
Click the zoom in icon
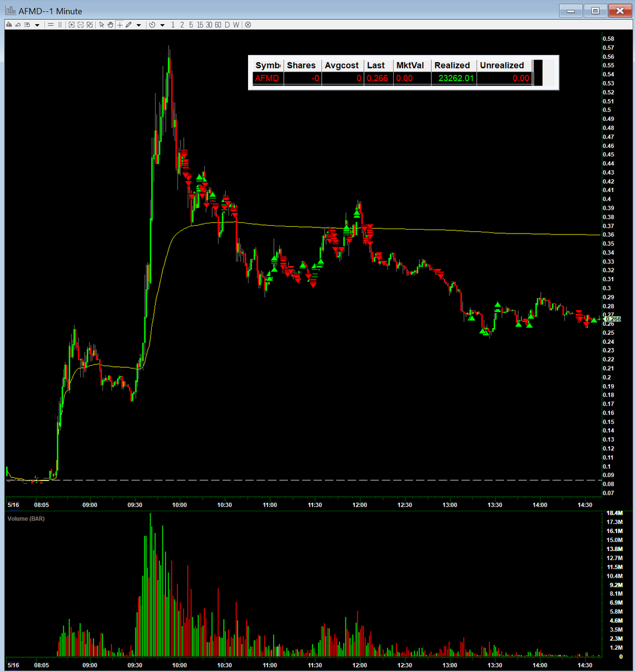(72, 25)
